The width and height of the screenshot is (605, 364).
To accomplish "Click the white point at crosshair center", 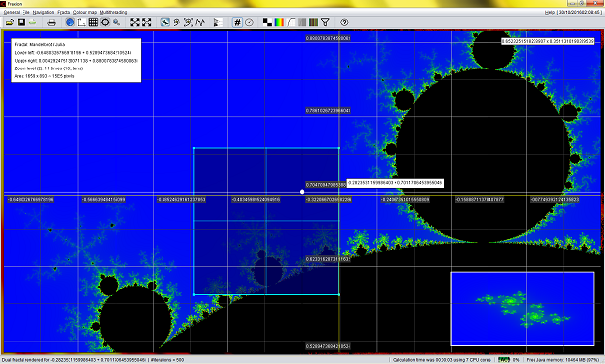I will (302, 192).
